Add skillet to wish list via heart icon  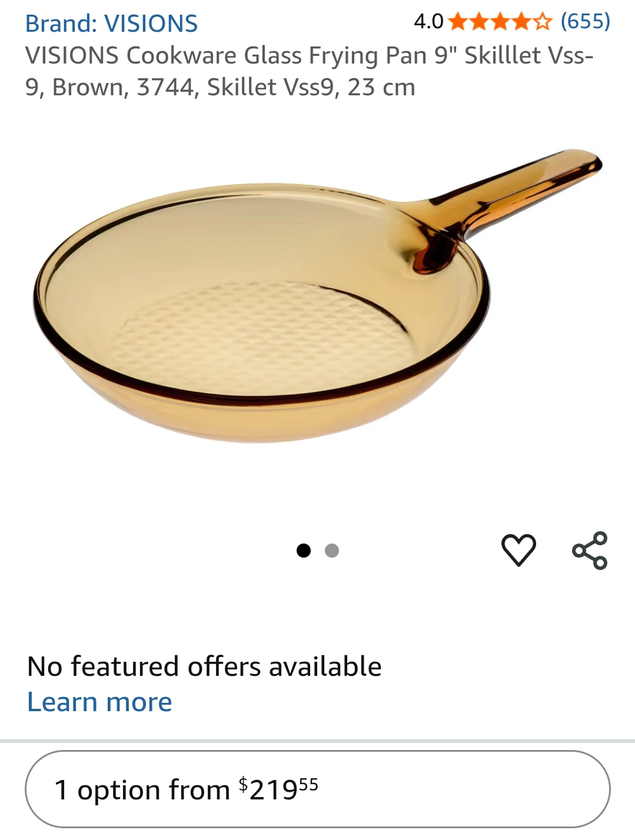click(518, 550)
